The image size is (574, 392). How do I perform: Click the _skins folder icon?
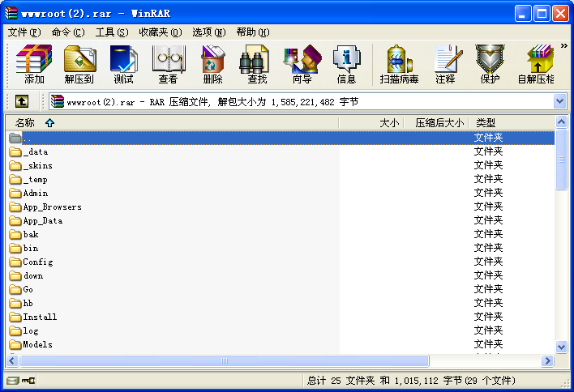[x=15, y=166]
